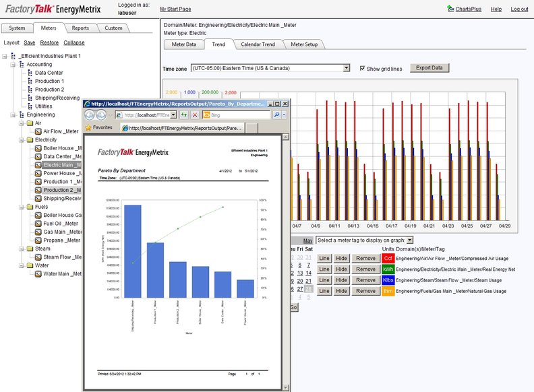Image resolution: width=534 pixels, height=392 pixels.
Task: Click the Shipping/Receiving domain icon under Accounting
Action: (30, 98)
